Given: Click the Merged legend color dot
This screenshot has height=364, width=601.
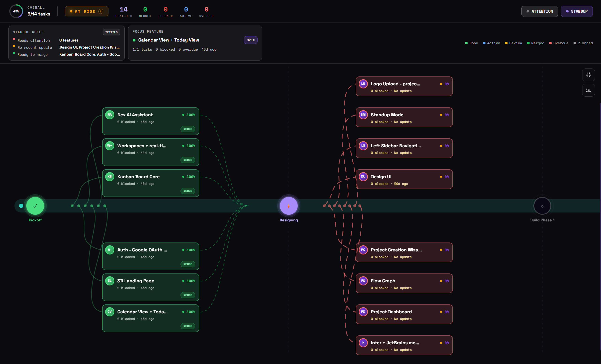Looking at the screenshot, I should tap(528, 43).
